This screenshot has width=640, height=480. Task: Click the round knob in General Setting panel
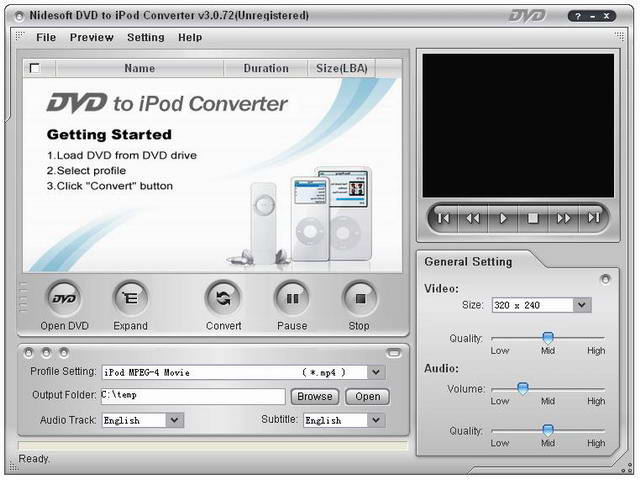point(605,279)
